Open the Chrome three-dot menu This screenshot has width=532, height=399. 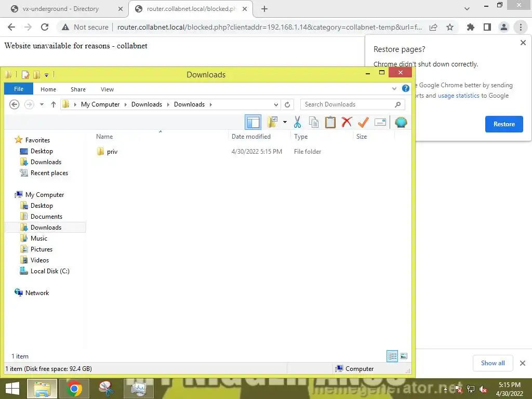(521, 27)
